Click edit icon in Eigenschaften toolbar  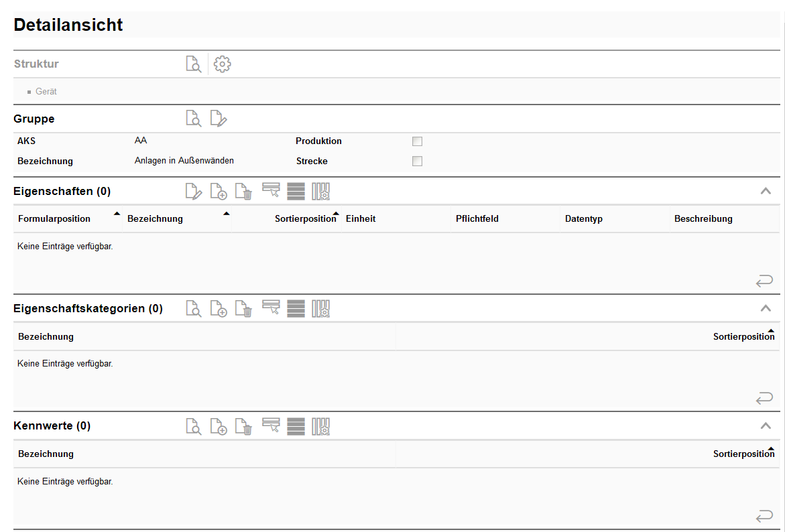193,192
